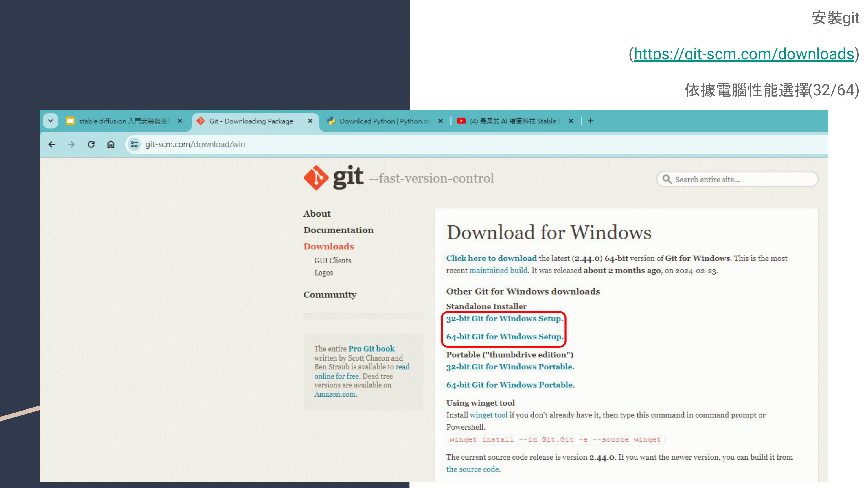The width and height of the screenshot is (868, 488).
Task: Click 'Using winget tool' subheading
Action: pos(480,403)
